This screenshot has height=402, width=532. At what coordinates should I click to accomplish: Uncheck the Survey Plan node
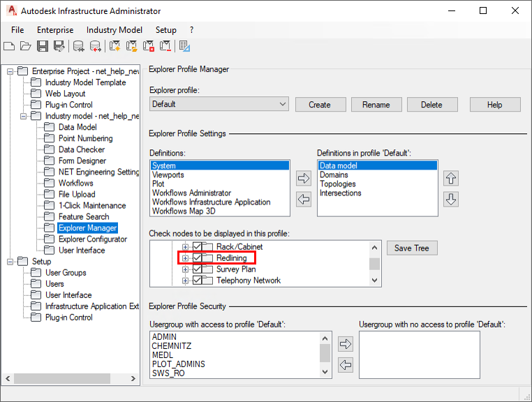(x=197, y=269)
